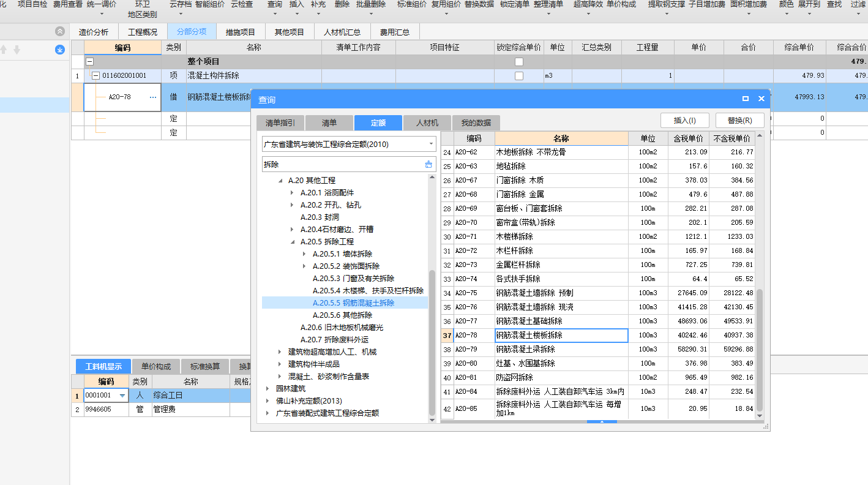
Task: Switch to the 清单指引 tab in 查询 dialog
Action: click(280, 122)
